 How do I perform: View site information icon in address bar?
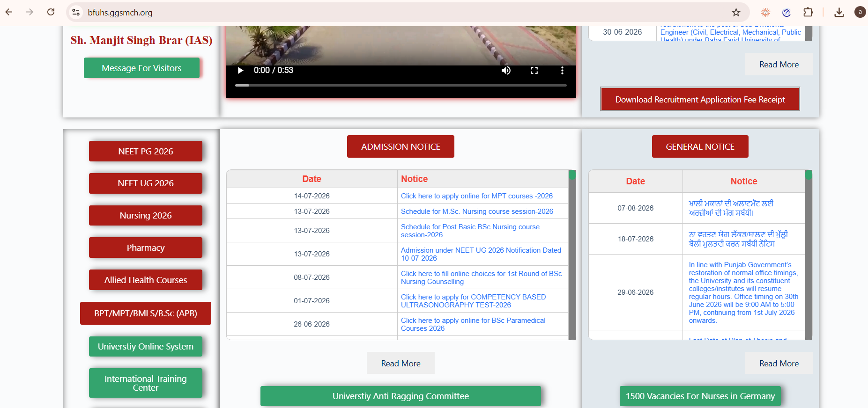click(x=76, y=12)
